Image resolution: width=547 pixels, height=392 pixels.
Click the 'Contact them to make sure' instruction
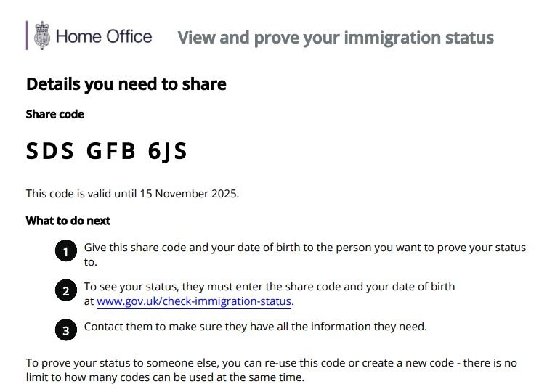tap(256, 327)
